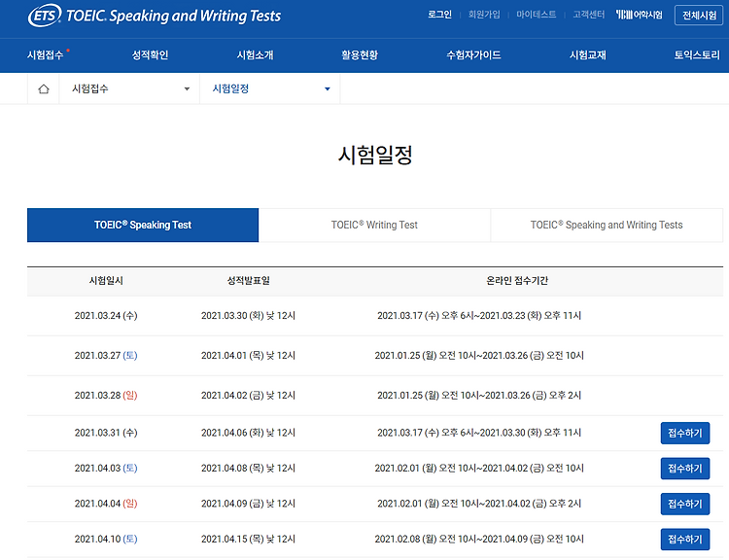The width and height of the screenshot is (729, 560).
Task: Click 접수하기 for 2021.04.03 exam
Action: 685,469
